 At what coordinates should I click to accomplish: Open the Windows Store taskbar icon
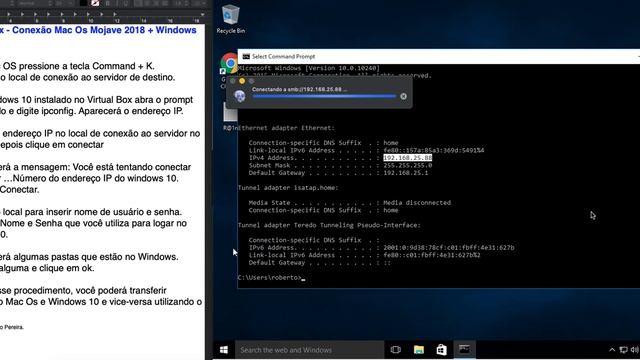pos(441,350)
